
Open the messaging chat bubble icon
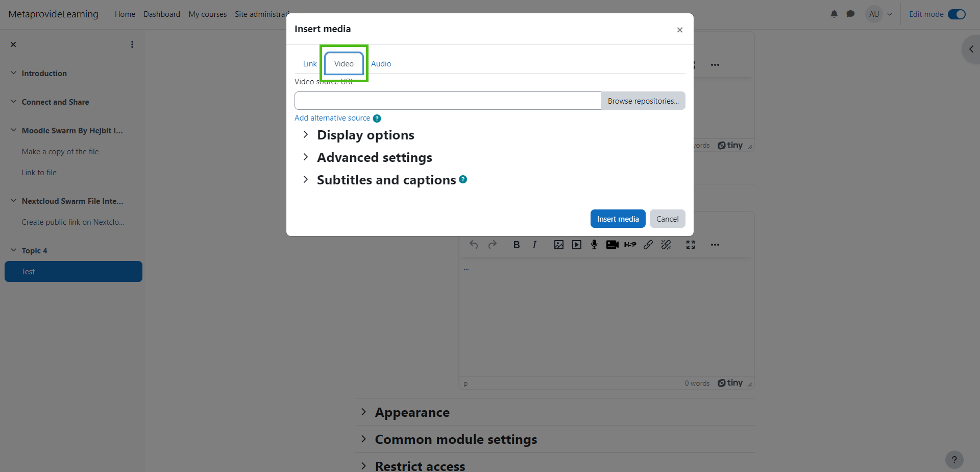[x=850, y=14]
